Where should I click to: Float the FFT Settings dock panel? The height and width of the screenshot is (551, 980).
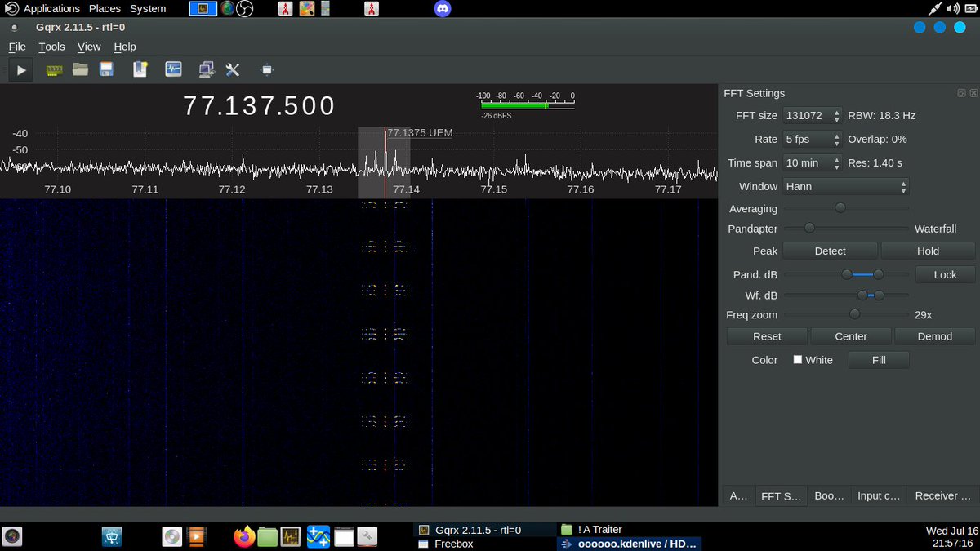click(961, 93)
